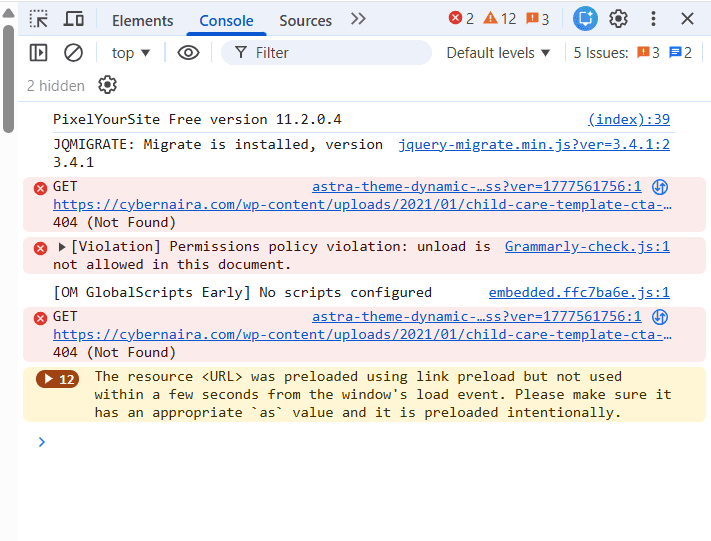711x541 pixels.
Task: Expand the grouped 12 preload warnings
Action: tap(58, 379)
